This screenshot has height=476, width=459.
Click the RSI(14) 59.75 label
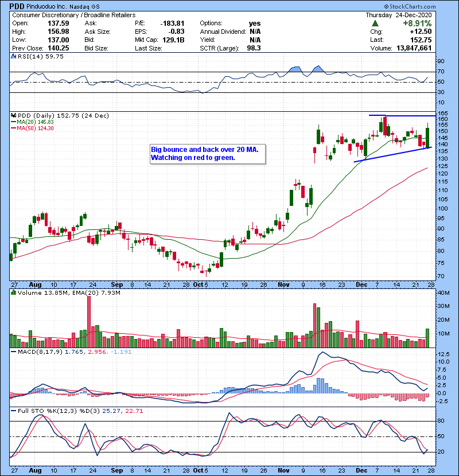(x=40, y=56)
